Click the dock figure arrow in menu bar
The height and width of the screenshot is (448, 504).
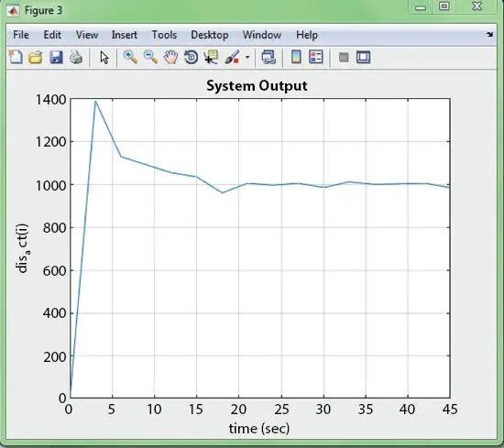pos(489,34)
